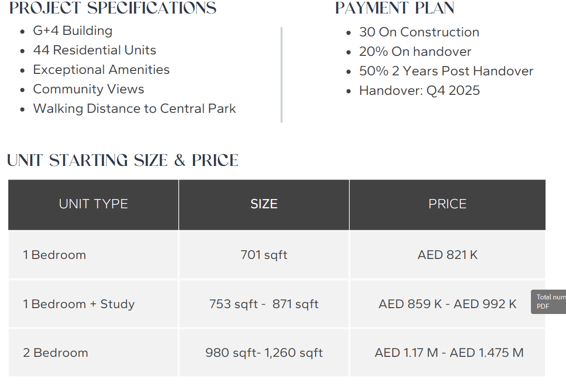Click the PAYMENT PLAN heading
566x384 pixels.
click(395, 8)
